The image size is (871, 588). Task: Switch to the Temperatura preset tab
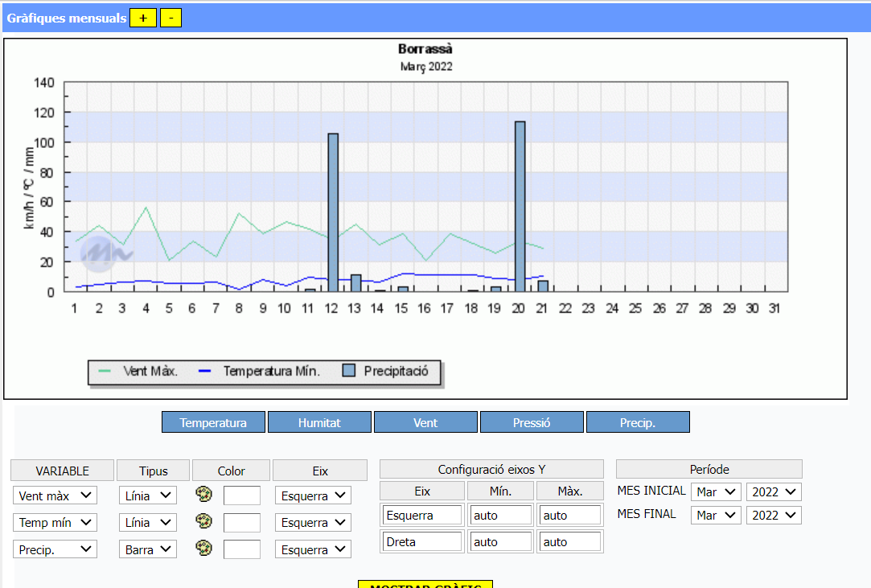pos(213,422)
